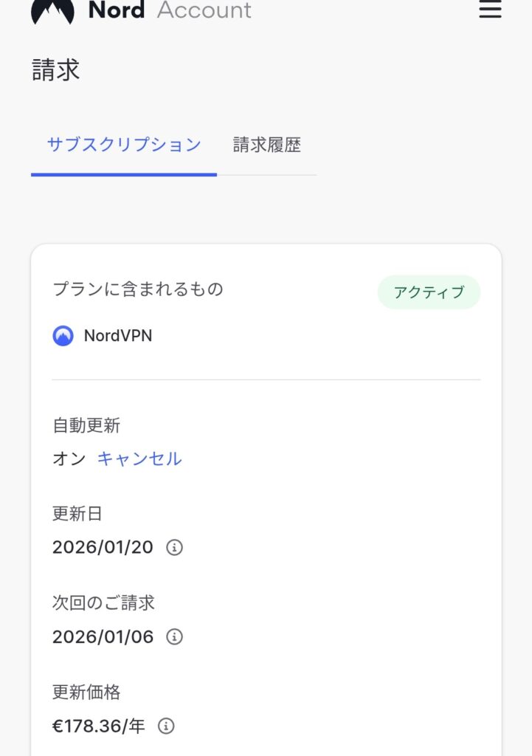Open the hamburger navigation menu

pos(490,9)
